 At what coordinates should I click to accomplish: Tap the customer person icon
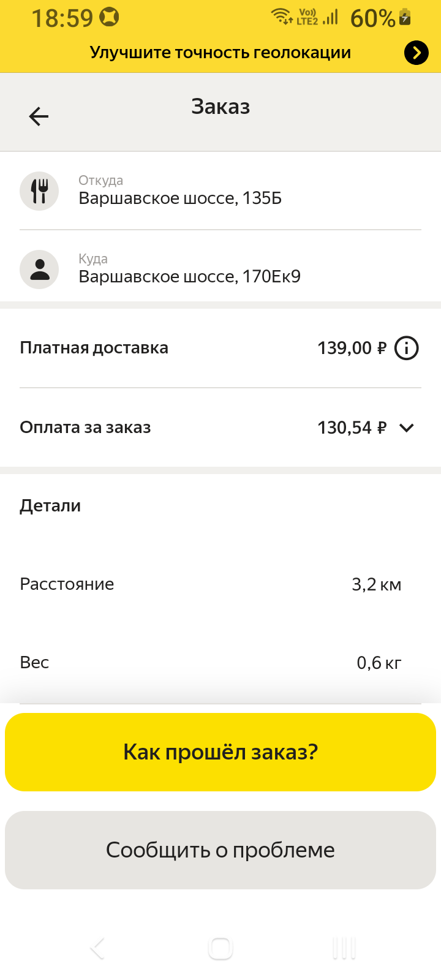(39, 269)
